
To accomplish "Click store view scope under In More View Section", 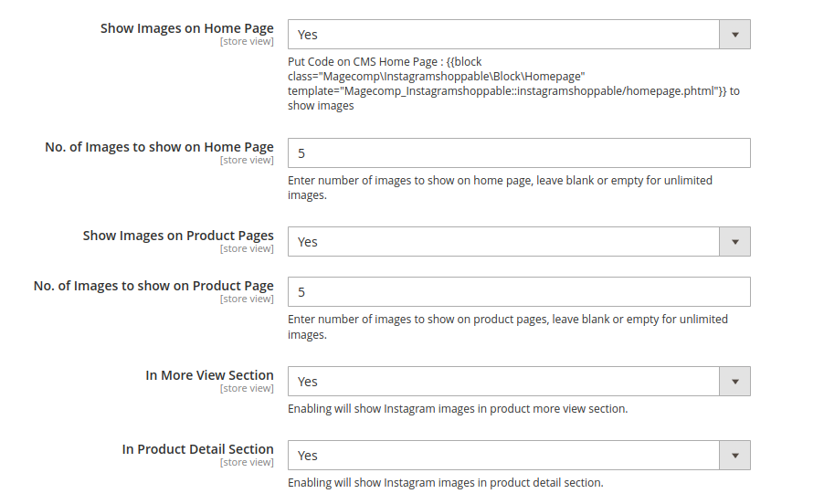I will tap(247, 389).
